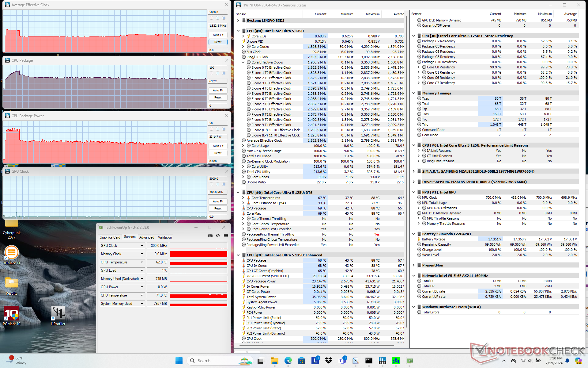Open Copilot from the taskbar corner
This screenshot has width=588, height=368.
pos(578,361)
